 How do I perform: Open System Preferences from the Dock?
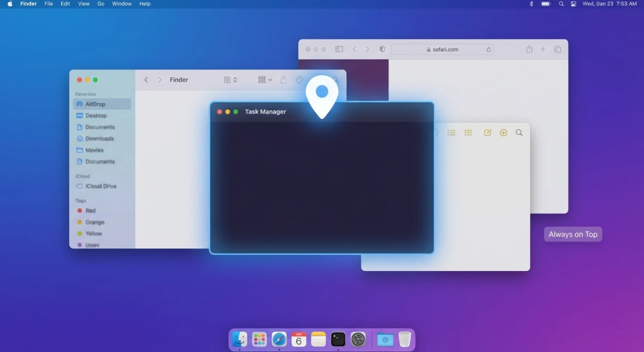(x=358, y=339)
